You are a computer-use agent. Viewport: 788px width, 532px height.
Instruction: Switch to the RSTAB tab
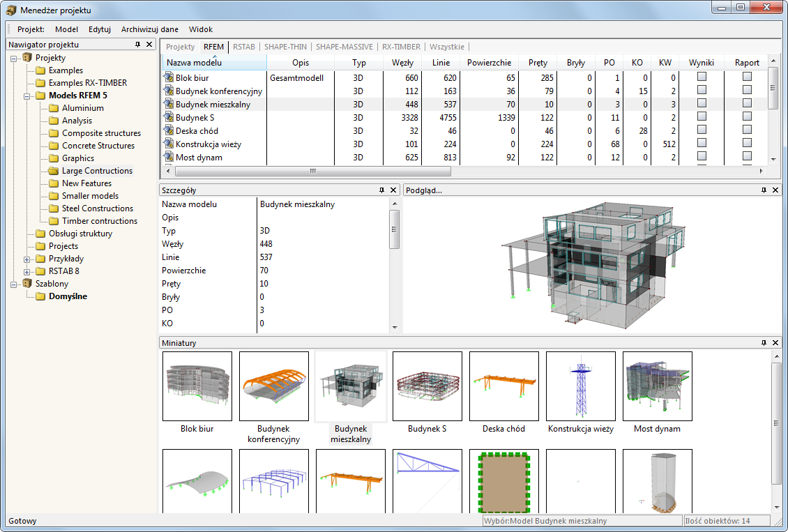(x=244, y=47)
